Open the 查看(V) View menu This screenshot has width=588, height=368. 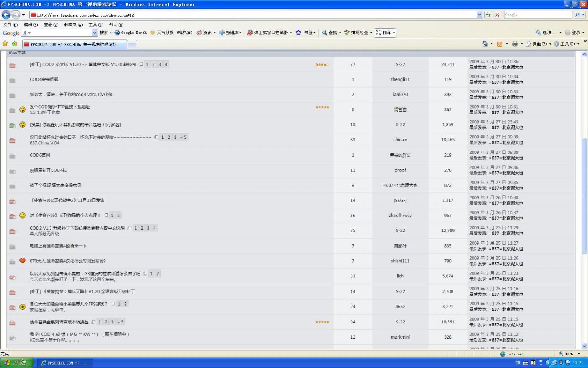tap(51, 25)
